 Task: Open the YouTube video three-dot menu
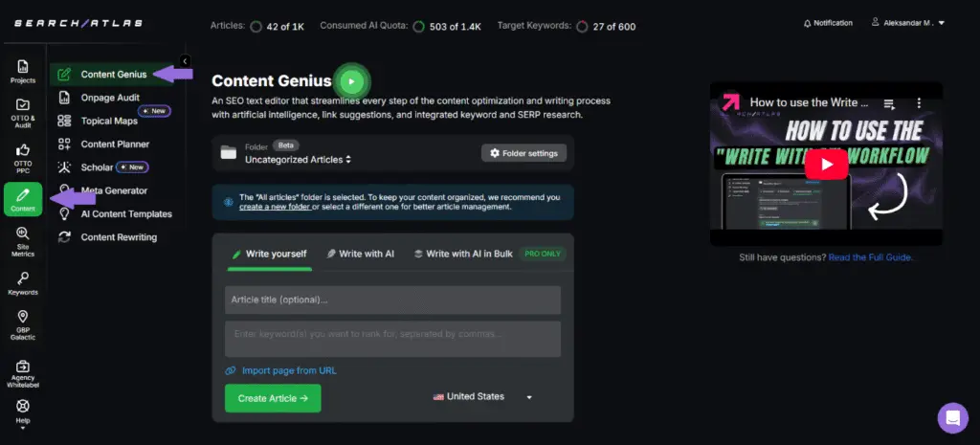(x=919, y=103)
